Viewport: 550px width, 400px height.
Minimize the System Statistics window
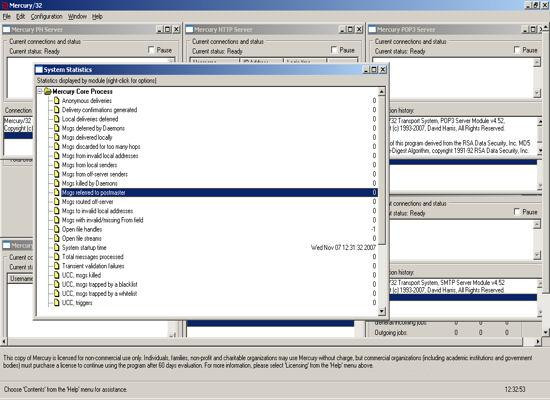[x=366, y=69]
